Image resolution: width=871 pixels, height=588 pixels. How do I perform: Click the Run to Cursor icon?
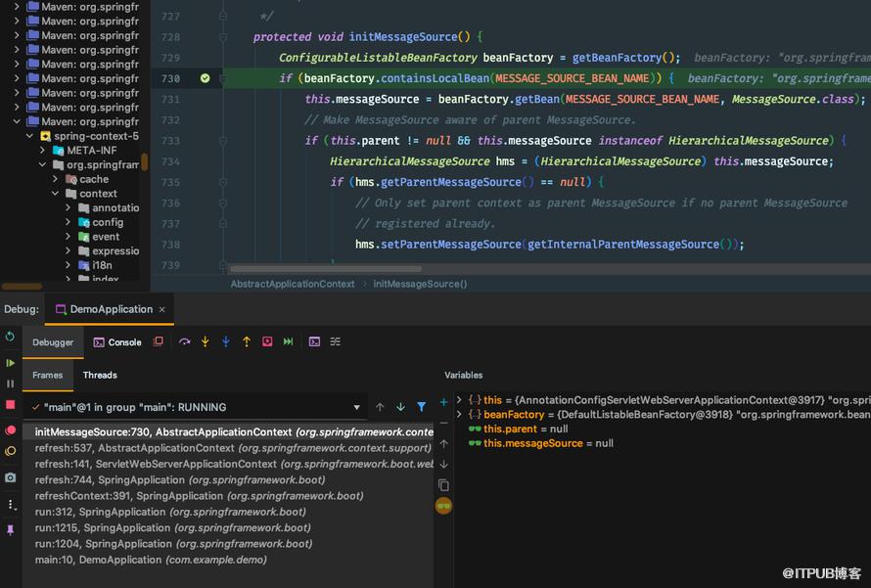288,342
